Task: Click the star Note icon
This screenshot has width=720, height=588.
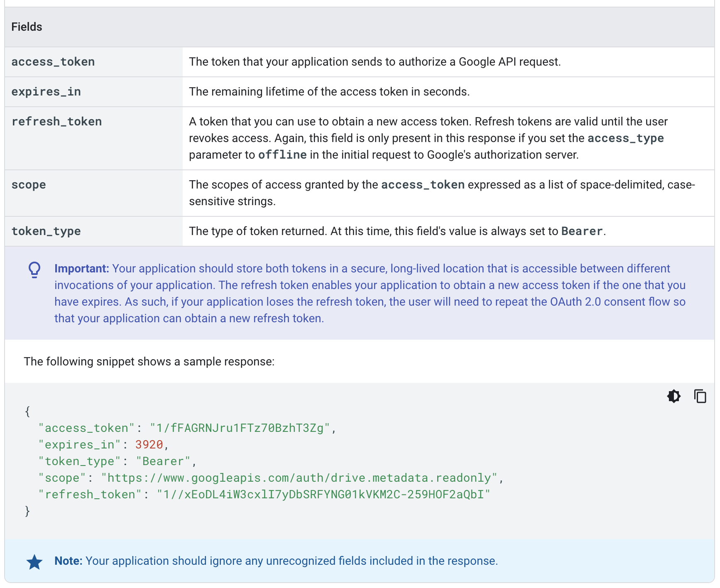Action: click(34, 562)
